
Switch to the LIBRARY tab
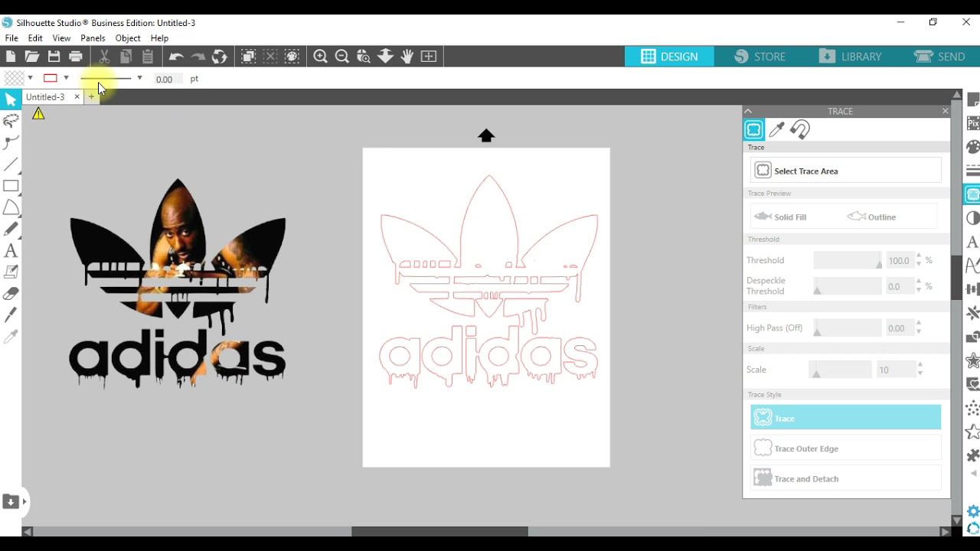pyautogui.click(x=850, y=57)
